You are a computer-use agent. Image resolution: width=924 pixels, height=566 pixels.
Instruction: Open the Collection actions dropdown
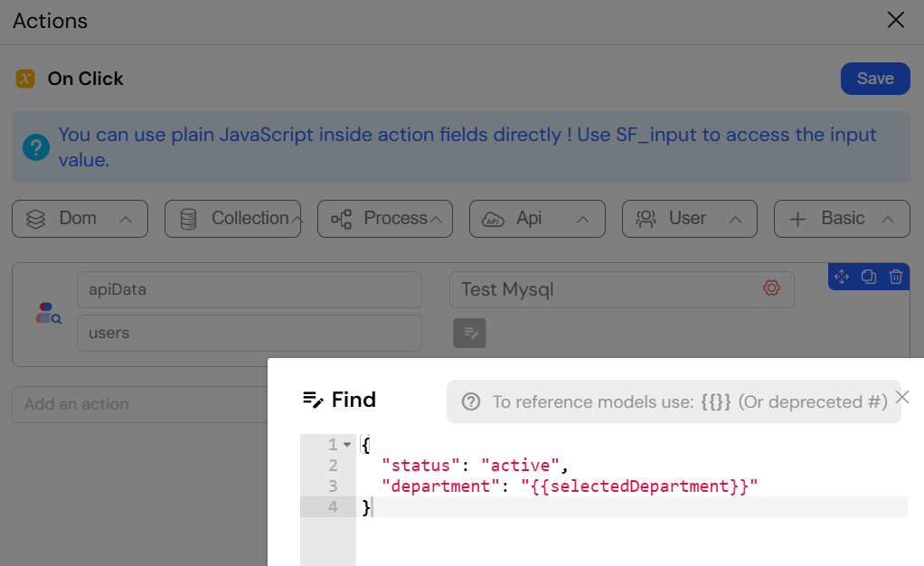pyautogui.click(x=232, y=219)
